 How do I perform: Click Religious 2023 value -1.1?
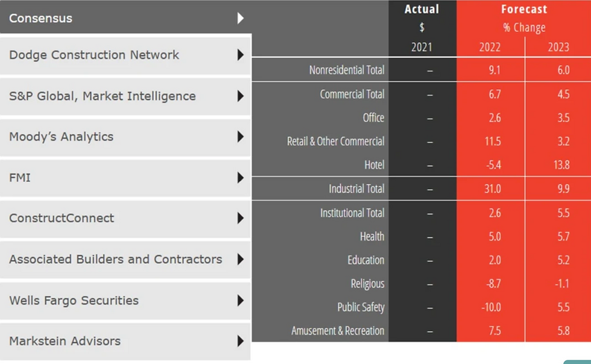(x=562, y=284)
